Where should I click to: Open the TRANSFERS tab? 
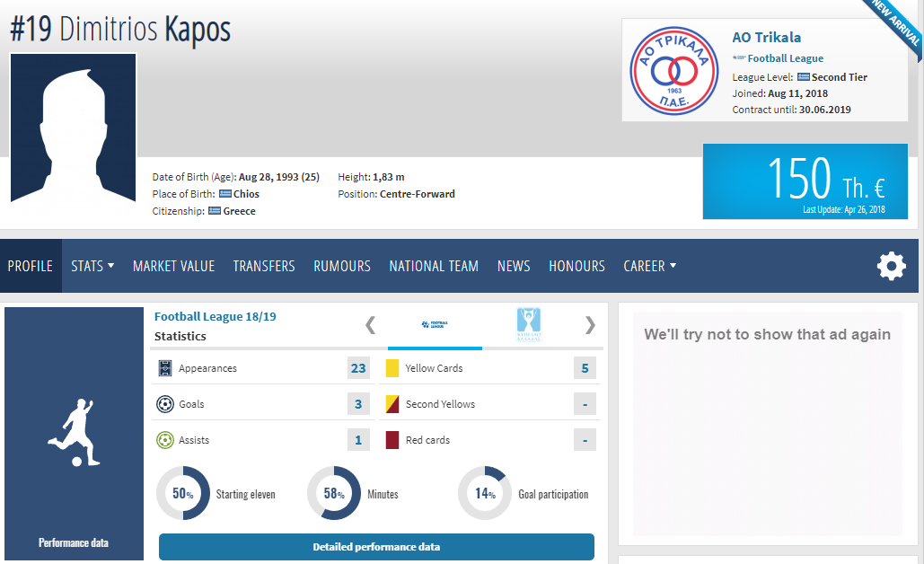(264, 267)
